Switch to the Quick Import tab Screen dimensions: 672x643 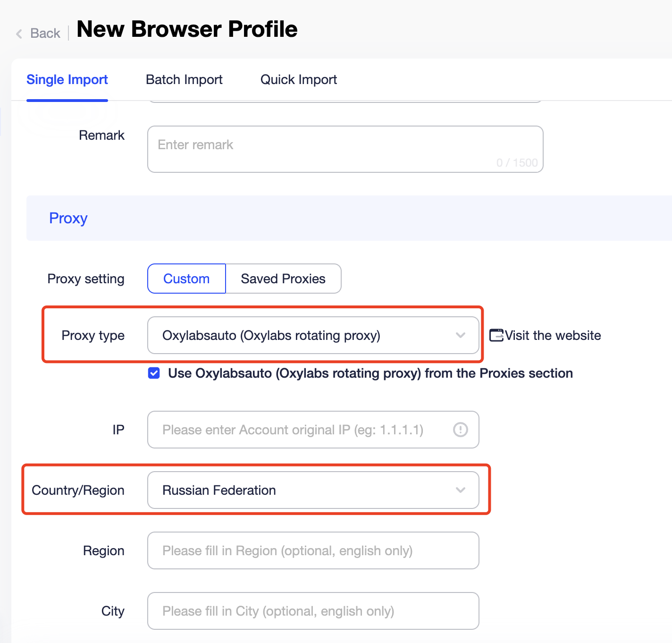click(x=298, y=79)
